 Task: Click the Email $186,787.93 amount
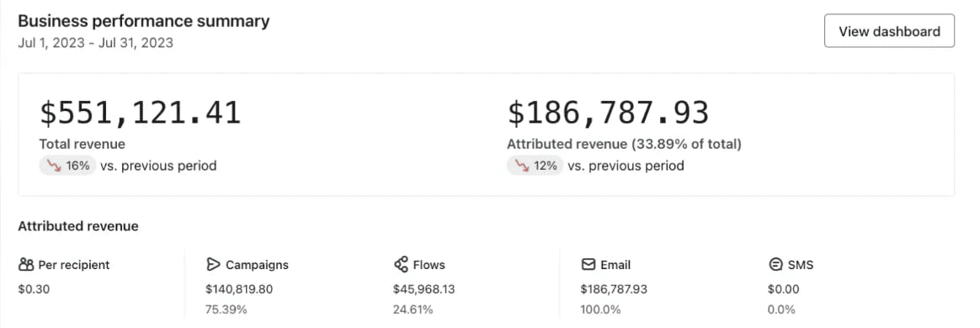(614, 289)
